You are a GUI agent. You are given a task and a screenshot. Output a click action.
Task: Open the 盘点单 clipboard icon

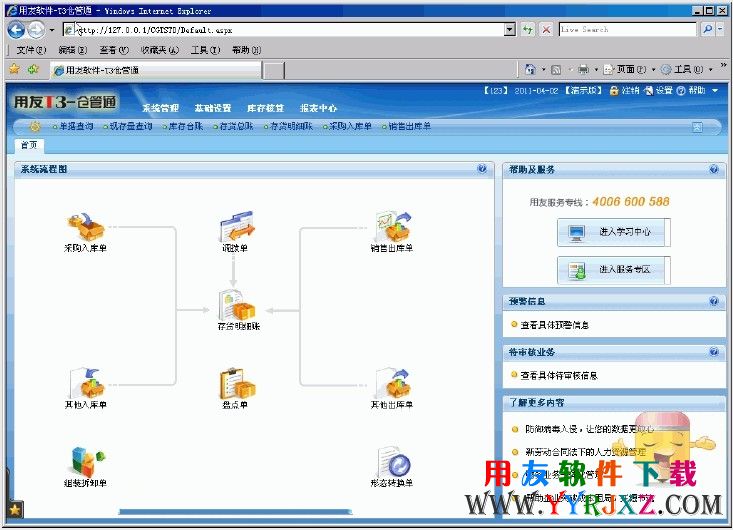237,383
